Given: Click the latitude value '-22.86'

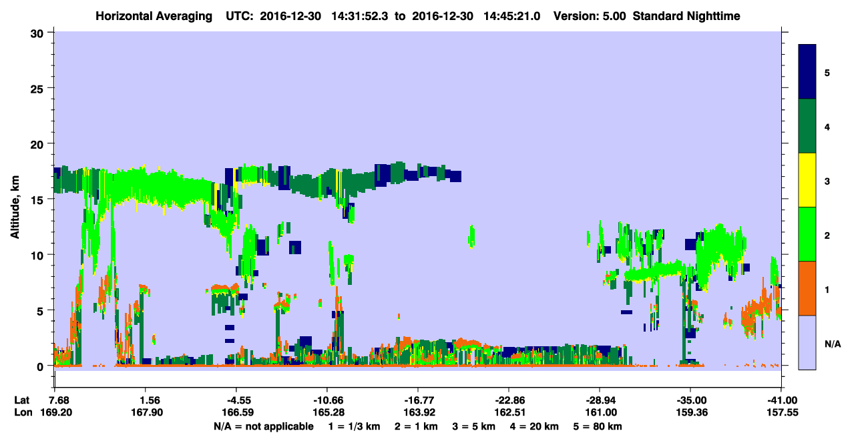Looking at the screenshot, I should (509, 400).
